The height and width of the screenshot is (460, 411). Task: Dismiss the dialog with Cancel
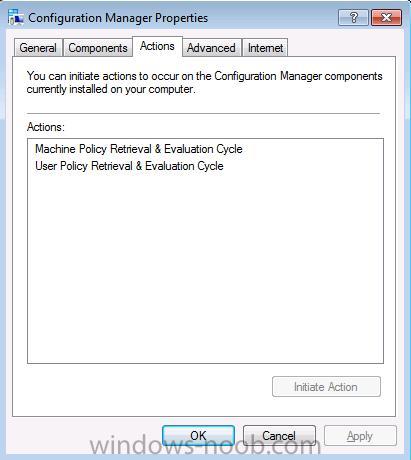tap(279, 435)
